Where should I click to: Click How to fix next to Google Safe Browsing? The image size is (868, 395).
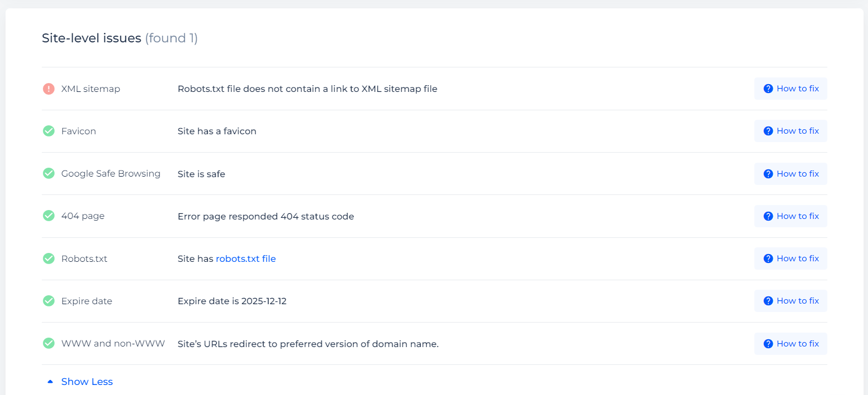tap(791, 173)
